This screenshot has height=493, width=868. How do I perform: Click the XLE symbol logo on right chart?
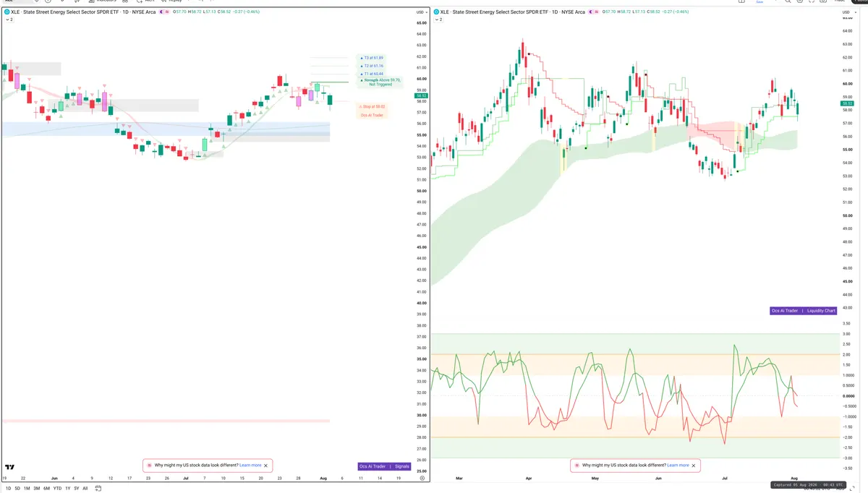pyautogui.click(x=436, y=12)
